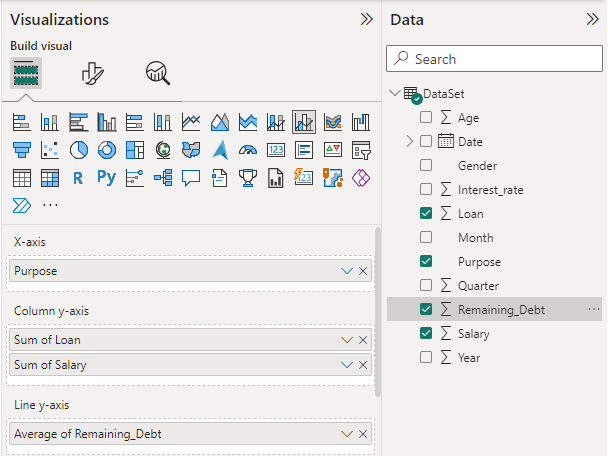Expand the Date hierarchy
Image resolution: width=608 pixels, height=456 pixels.
click(x=410, y=141)
